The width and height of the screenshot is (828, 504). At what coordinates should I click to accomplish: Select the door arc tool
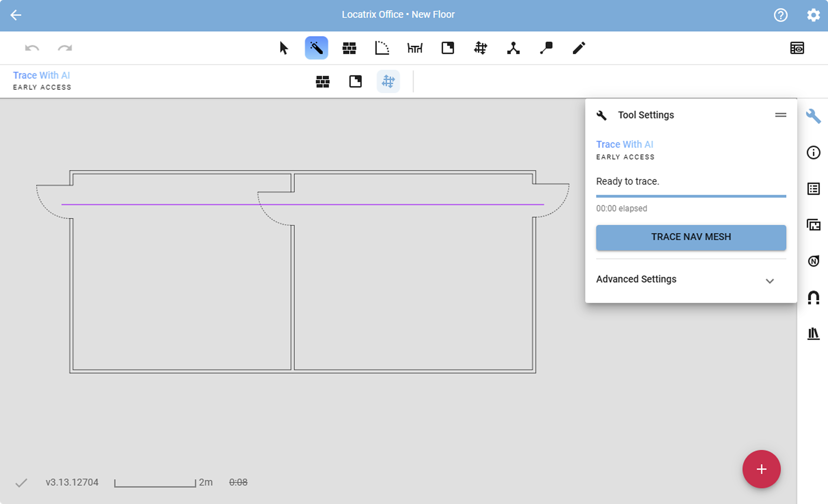[x=382, y=48]
